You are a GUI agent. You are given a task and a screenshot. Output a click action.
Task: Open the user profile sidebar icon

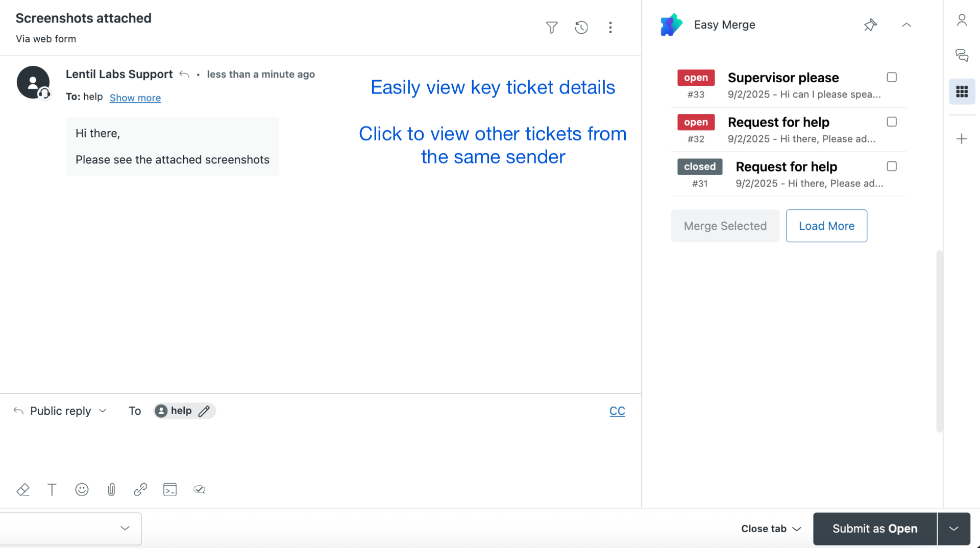point(962,20)
